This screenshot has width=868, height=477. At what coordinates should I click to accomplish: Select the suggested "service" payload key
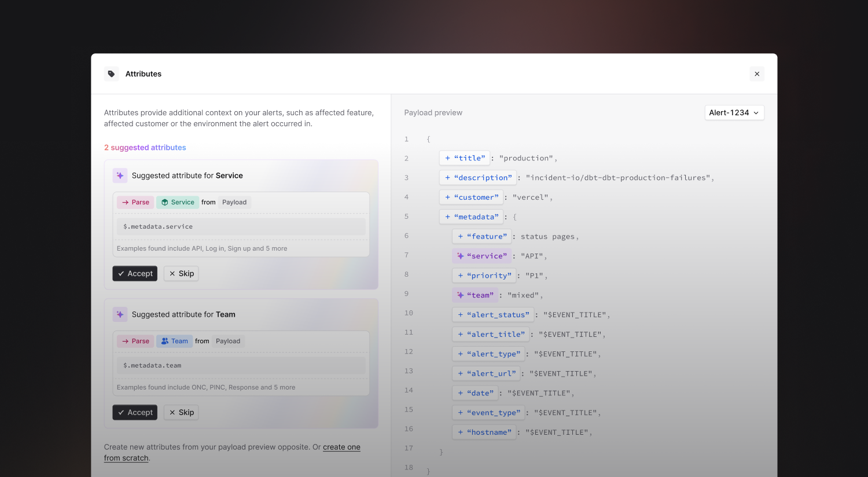pyautogui.click(x=482, y=256)
